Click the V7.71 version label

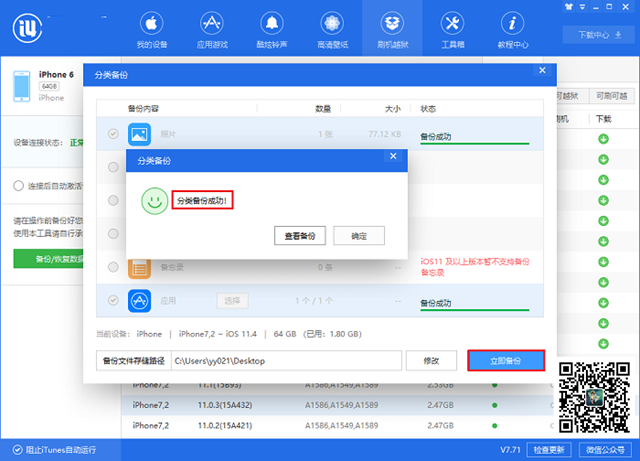pyautogui.click(x=510, y=450)
